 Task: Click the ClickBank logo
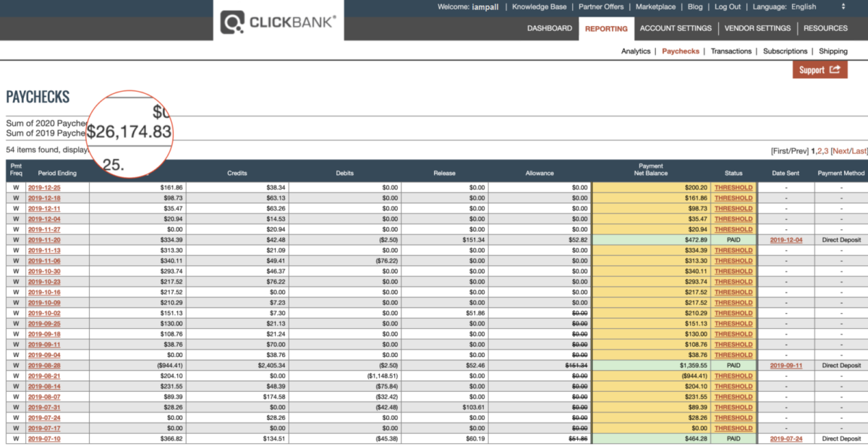click(x=278, y=22)
